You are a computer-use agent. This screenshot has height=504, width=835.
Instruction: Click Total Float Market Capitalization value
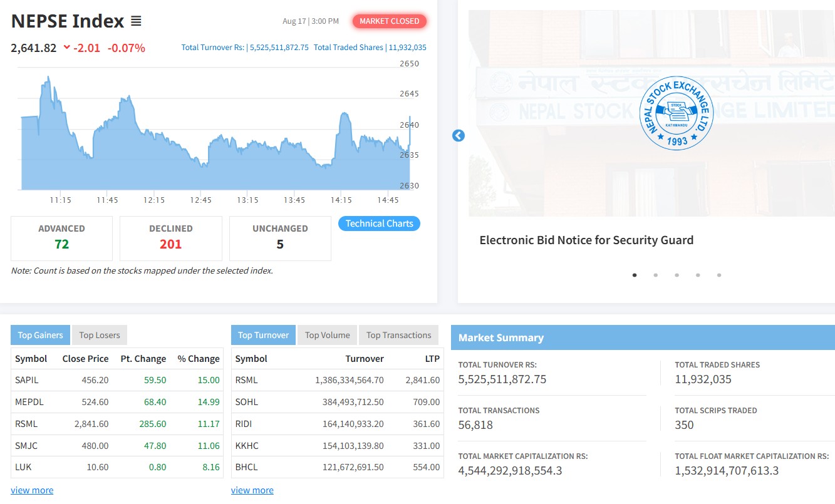click(x=727, y=471)
